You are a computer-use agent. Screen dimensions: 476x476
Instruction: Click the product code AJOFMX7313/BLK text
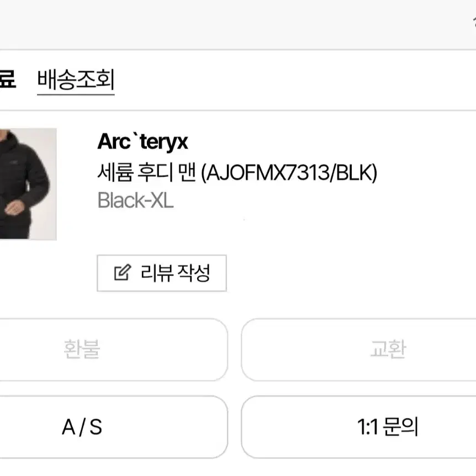click(289, 172)
